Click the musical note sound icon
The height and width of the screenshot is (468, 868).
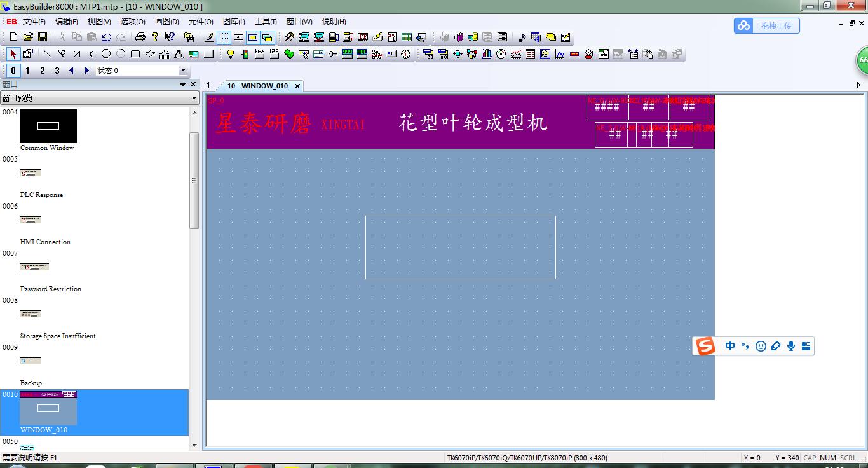pos(522,38)
